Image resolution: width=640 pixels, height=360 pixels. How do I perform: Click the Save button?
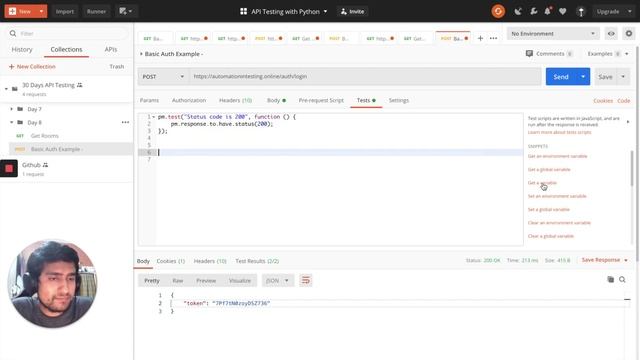pyautogui.click(x=605, y=76)
